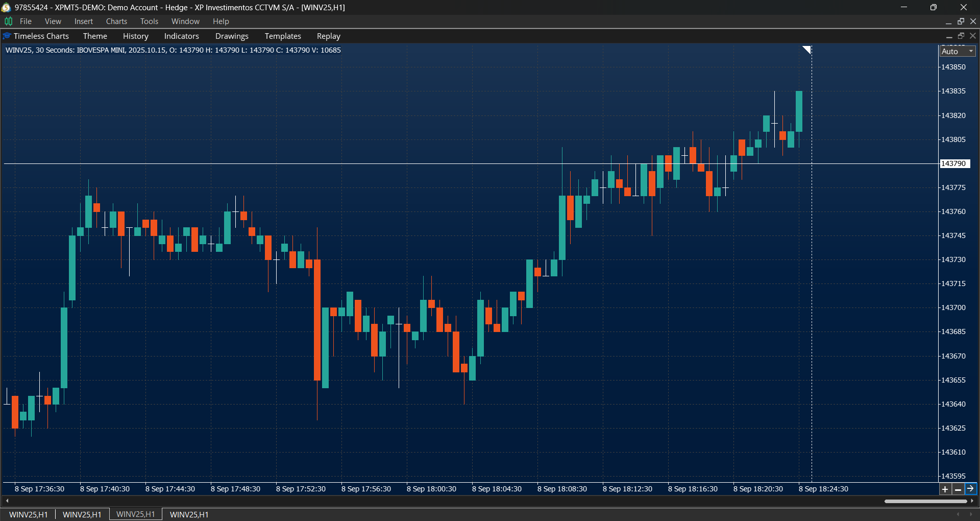Click the chart shift triangle marker
The image size is (980, 521).
(806, 50)
